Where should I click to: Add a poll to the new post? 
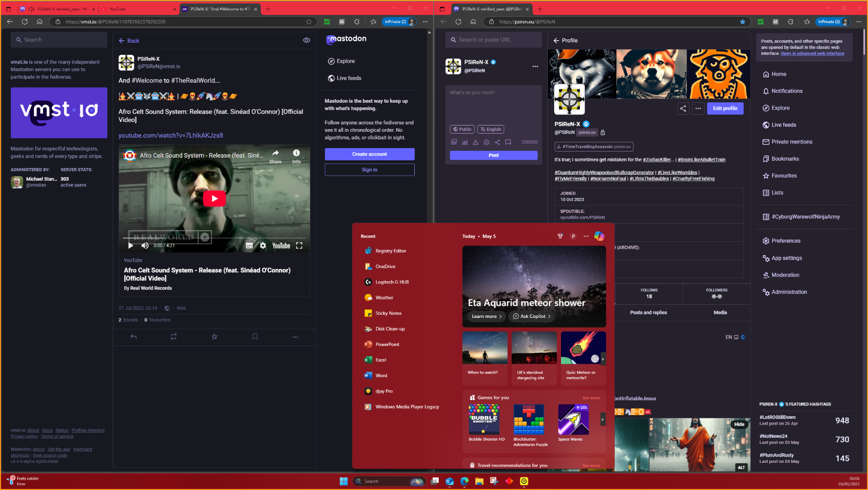click(x=465, y=142)
